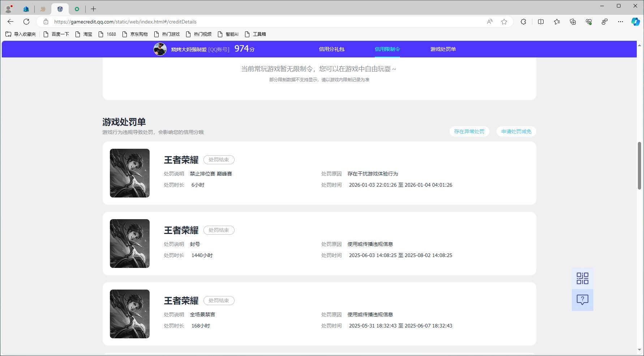View site information lock icon
The height and width of the screenshot is (356, 644).
[46, 22]
